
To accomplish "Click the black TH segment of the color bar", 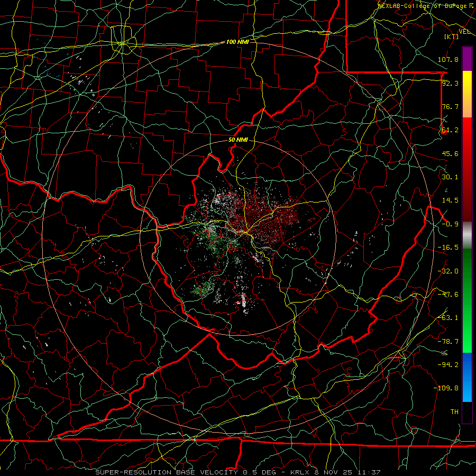I will pyautogui.click(x=467, y=412).
